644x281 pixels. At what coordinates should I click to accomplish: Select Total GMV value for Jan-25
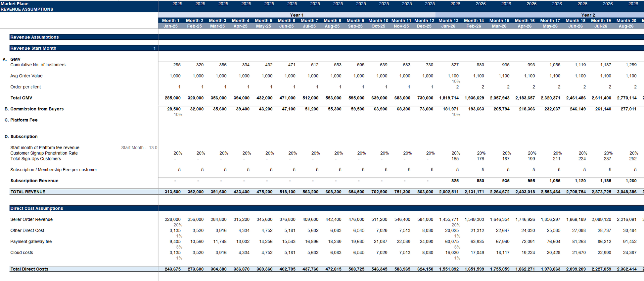pos(173,98)
